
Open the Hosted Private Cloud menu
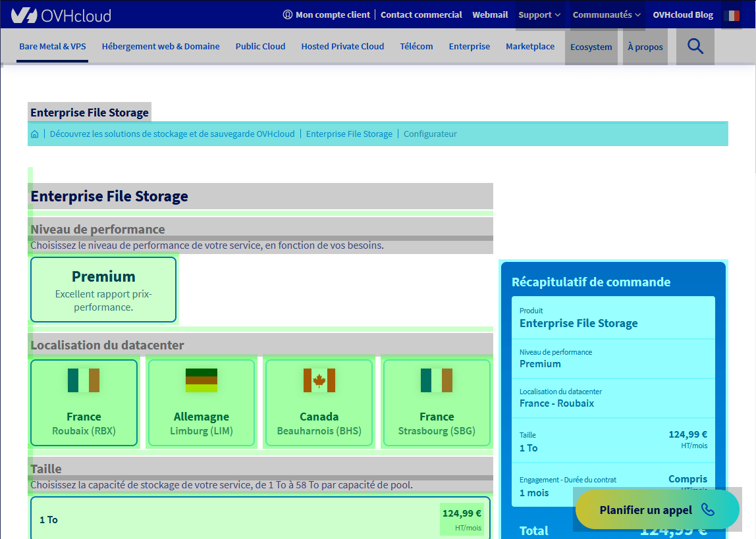[x=343, y=46]
